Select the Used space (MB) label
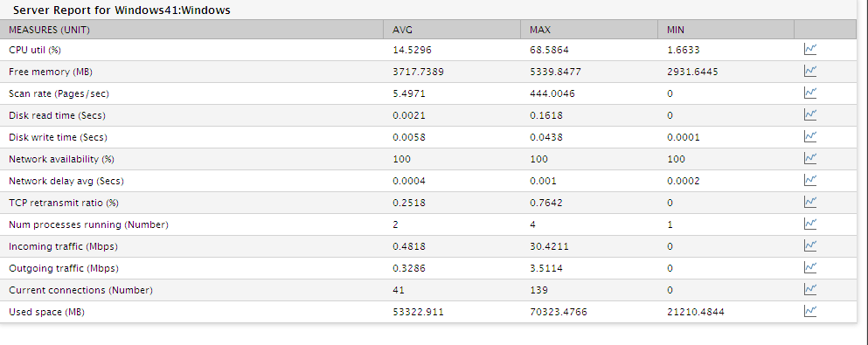Screen dimensions: 868x345 pyautogui.click(x=46, y=312)
